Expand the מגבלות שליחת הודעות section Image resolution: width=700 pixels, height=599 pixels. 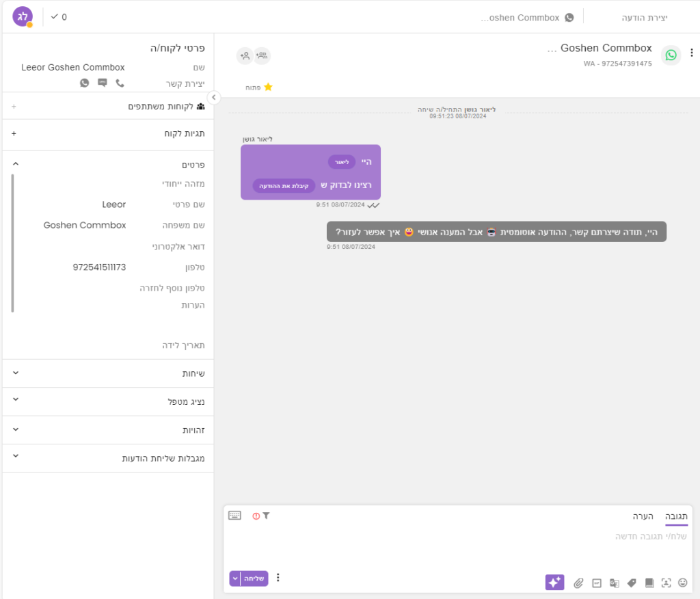coord(16,456)
